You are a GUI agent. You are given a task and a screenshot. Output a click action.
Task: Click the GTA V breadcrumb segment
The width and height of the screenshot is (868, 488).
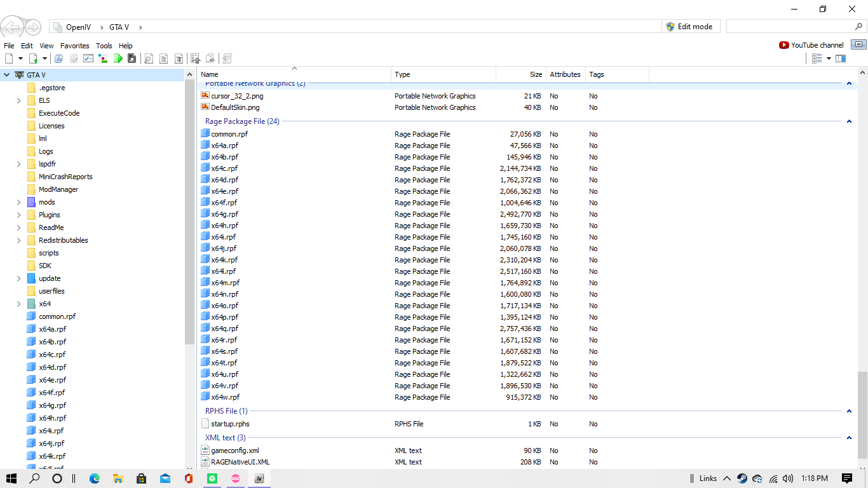click(x=119, y=27)
